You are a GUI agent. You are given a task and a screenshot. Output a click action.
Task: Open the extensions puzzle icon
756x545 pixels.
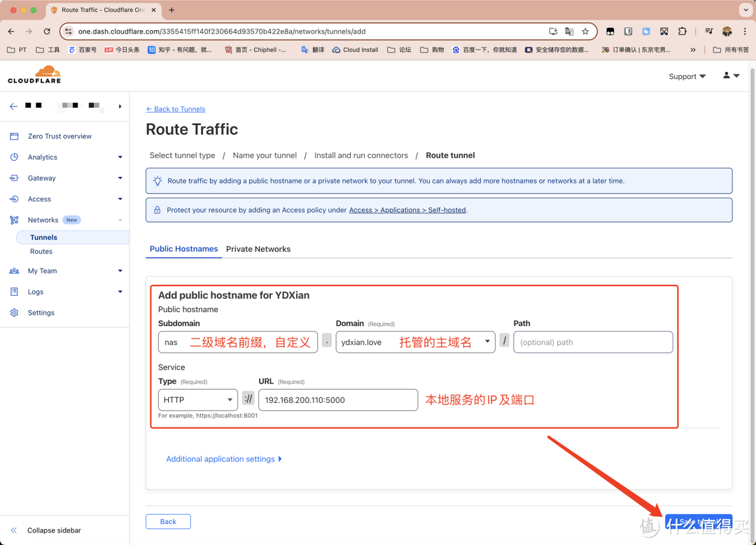click(x=682, y=31)
